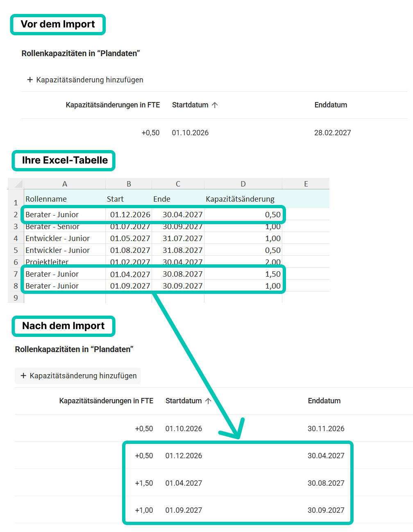413x532 pixels.
Task: Click the 2,00 capacity cell in Excel
Action: [x=243, y=262]
